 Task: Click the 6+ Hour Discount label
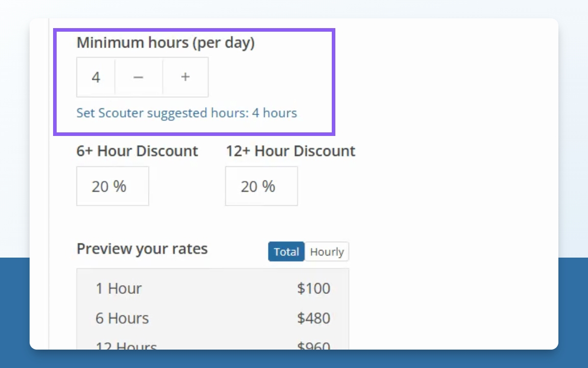(137, 151)
